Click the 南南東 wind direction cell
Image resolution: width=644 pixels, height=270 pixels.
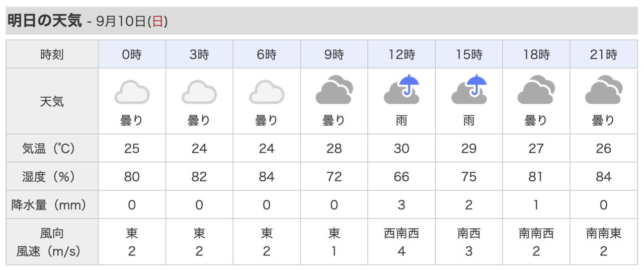604,234
